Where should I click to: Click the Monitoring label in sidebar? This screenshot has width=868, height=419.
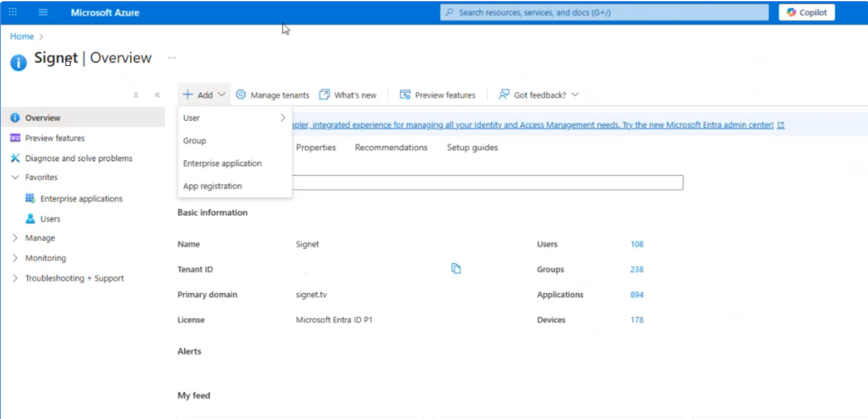point(46,258)
